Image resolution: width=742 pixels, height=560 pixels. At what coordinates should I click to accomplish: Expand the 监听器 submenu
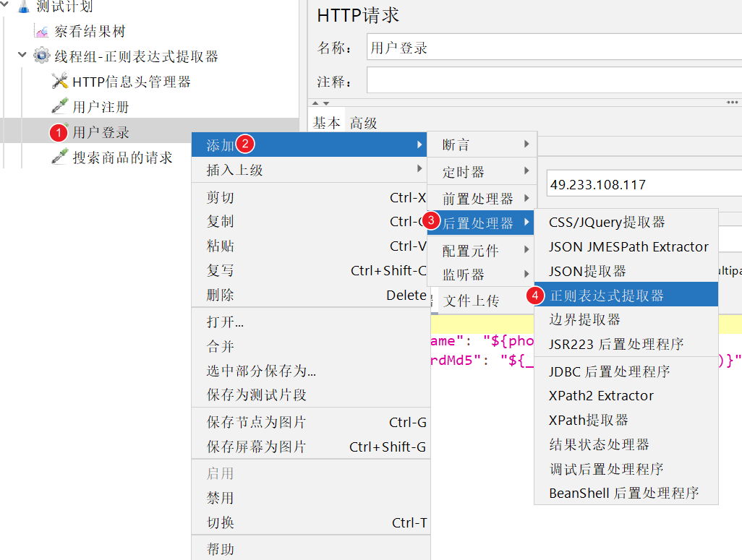pyautogui.click(x=482, y=275)
